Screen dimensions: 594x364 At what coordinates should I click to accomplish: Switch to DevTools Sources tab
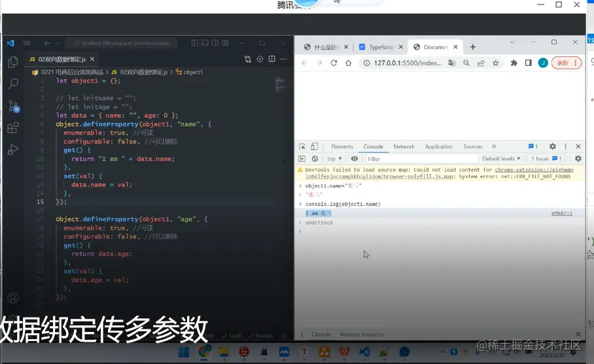point(473,146)
